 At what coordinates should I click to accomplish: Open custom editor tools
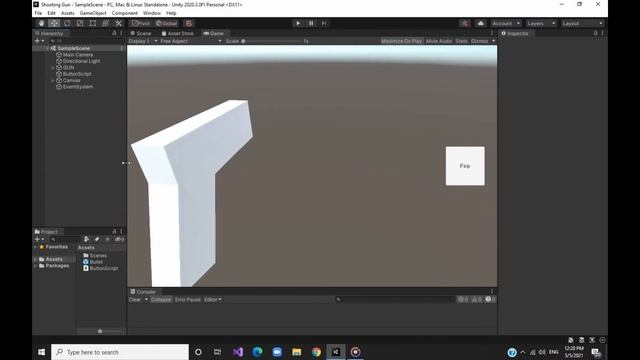pos(118,23)
